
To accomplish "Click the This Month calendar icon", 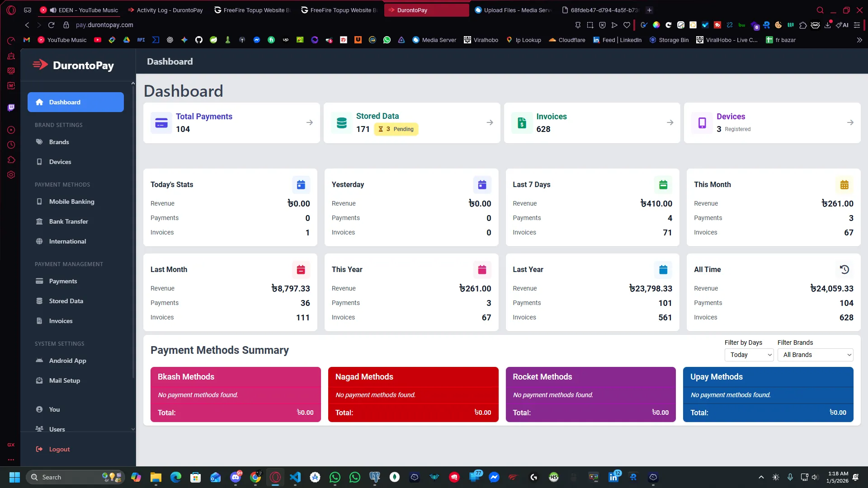I will [844, 185].
